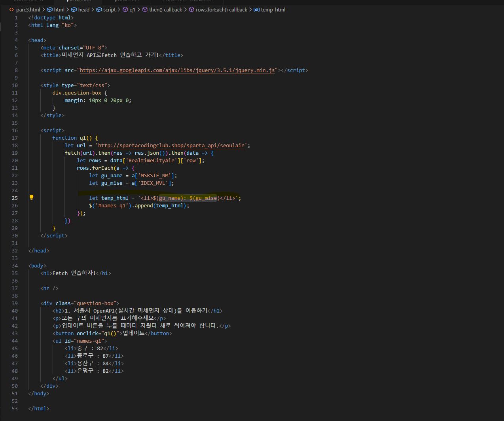The width and height of the screenshot is (504, 421).
Task: Click the title text '미세먼지 API로Fetch 연습하고 가기!'
Action: tap(110, 55)
